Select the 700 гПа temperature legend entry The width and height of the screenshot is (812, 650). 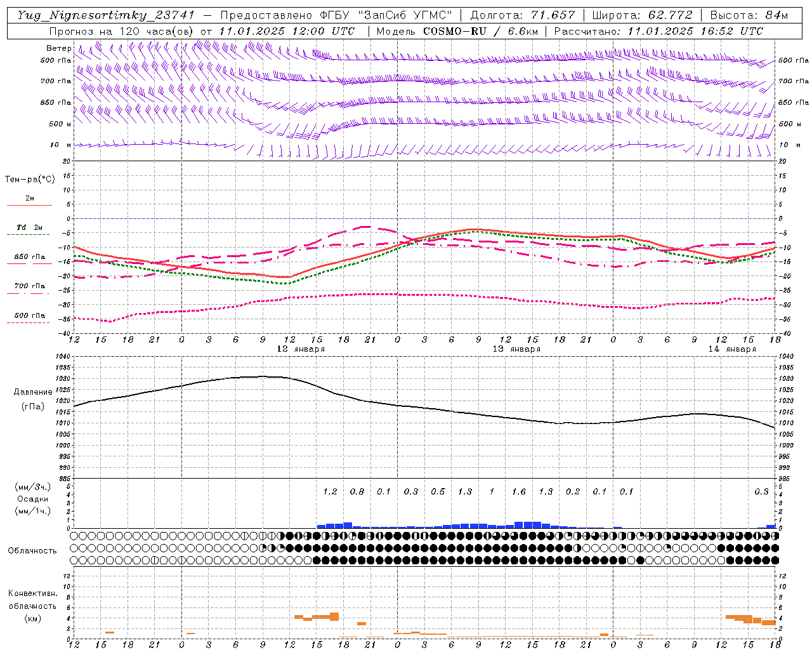coord(29,286)
